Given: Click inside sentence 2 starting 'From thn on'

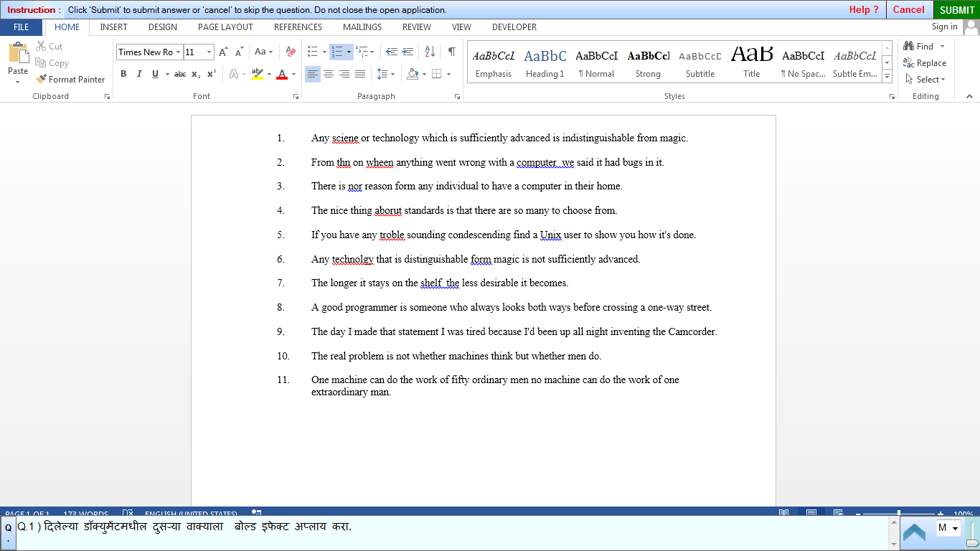Looking at the screenshot, I should point(487,162).
